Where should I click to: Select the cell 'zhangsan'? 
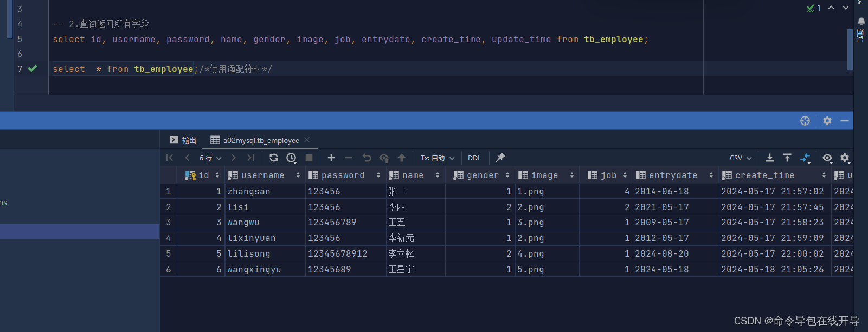point(265,191)
